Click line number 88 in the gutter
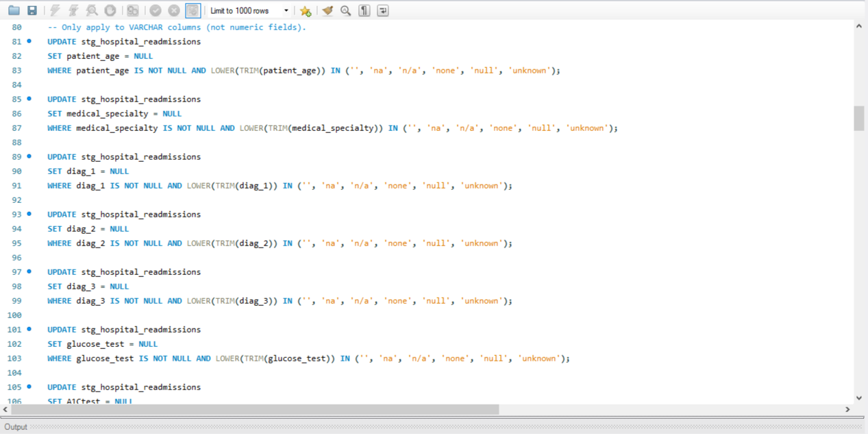The image size is (868, 434). (x=17, y=143)
